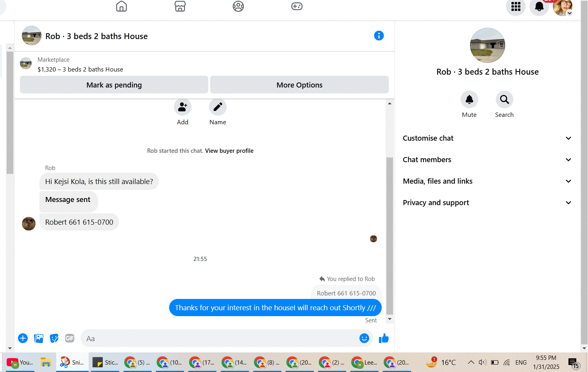Viewport: 588px width, 372px height.
Task: Click the small seen-by avatar indicator
Action: coord(374,239)
